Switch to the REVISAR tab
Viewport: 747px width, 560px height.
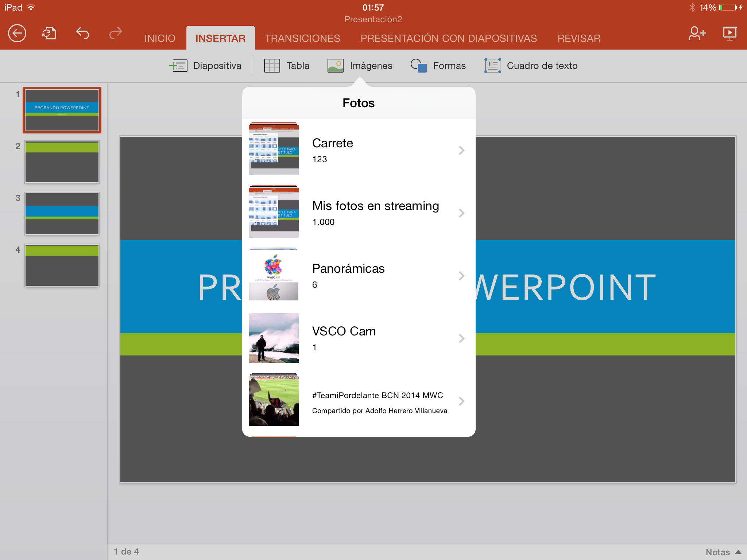[579, 38]
